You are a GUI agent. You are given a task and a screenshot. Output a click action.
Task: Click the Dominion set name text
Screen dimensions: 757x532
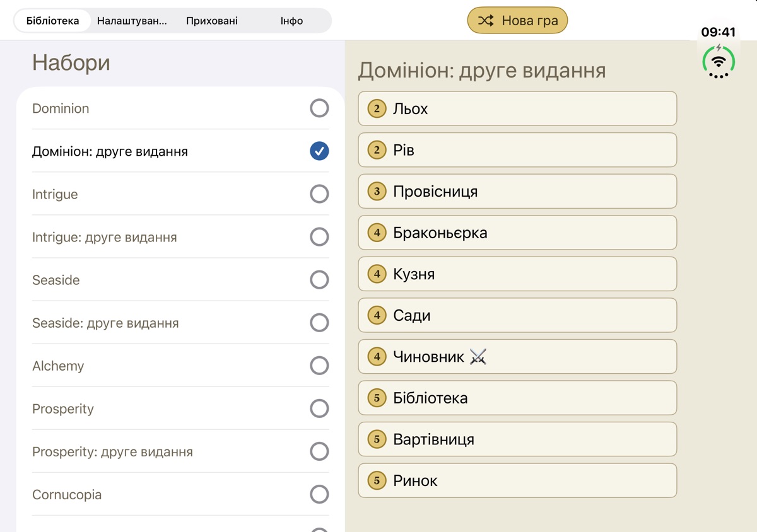pyautogui.click(x=61, y=108)
